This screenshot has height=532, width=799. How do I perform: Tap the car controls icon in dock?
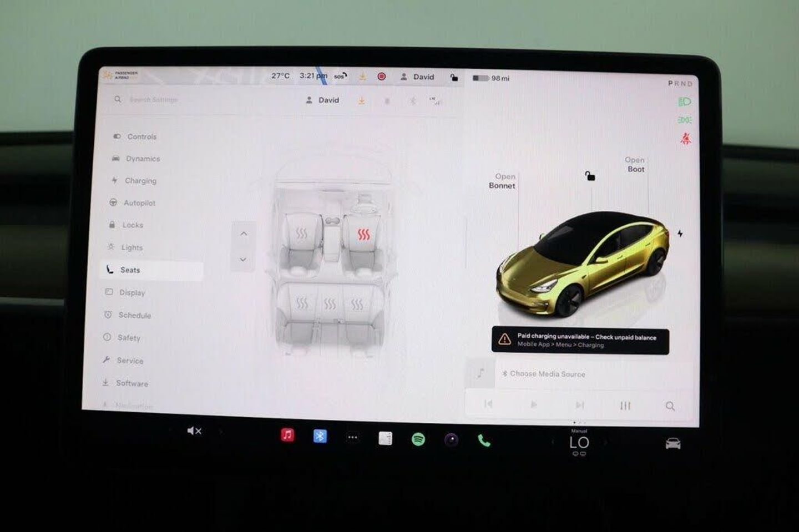coord(673,443)
